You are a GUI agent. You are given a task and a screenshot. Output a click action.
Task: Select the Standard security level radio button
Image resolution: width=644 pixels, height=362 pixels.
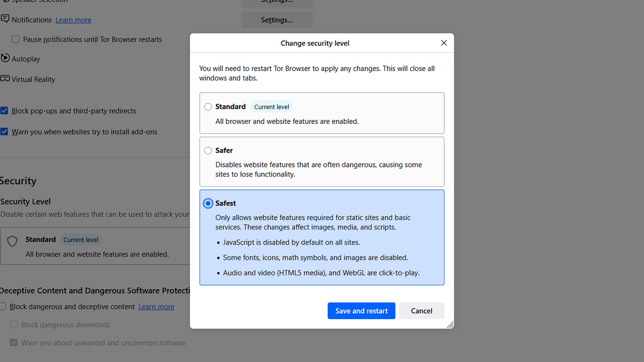pyautogui.click(x=208, y=107)
